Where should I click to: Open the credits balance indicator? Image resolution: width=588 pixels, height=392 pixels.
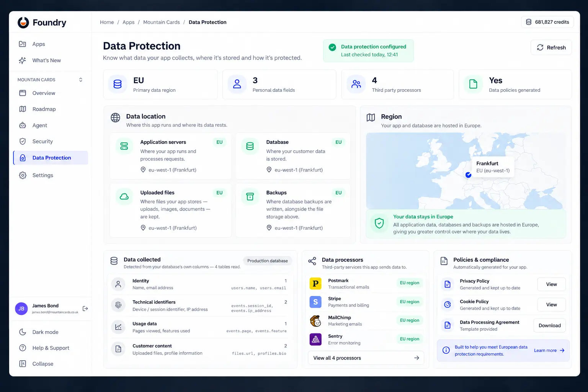[547, 22]
